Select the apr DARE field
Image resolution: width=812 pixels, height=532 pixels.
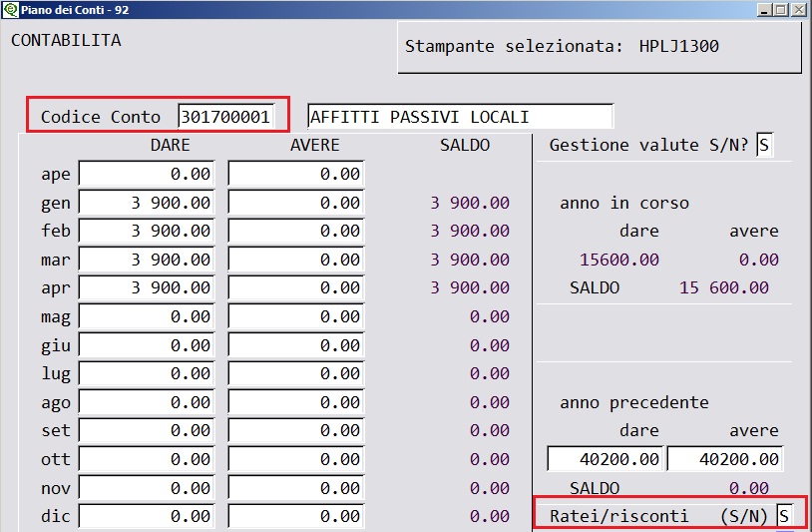click(147, 287)
